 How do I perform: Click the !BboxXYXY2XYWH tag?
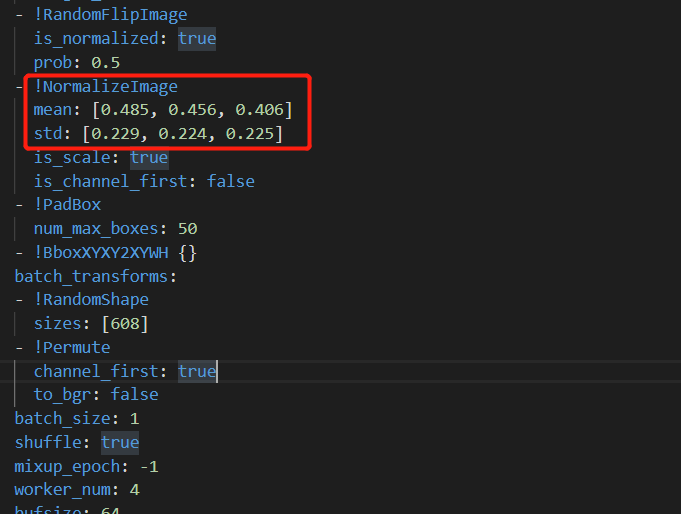[101, 252]
